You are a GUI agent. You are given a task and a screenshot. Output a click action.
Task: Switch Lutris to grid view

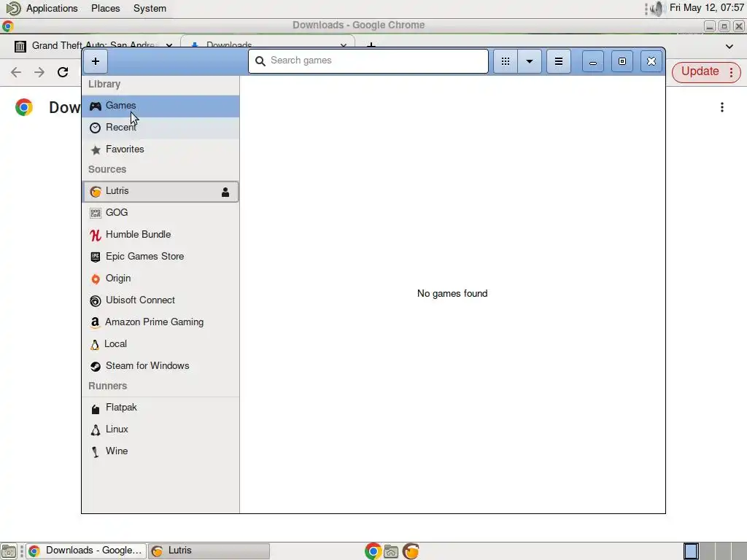point(506,61)
